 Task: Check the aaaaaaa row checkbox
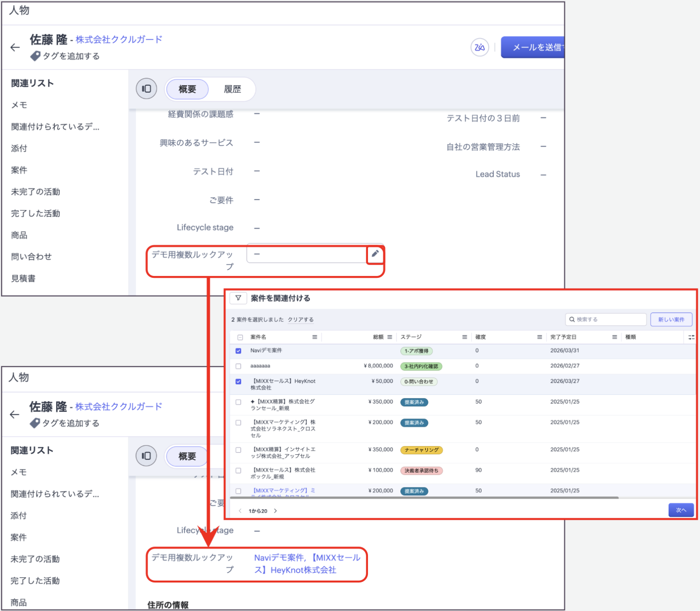(x=238, y=366)
